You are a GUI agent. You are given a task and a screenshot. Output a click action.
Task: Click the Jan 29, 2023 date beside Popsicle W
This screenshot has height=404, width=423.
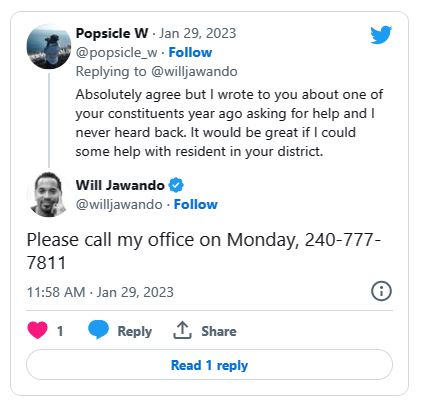[x=198, y=33]
